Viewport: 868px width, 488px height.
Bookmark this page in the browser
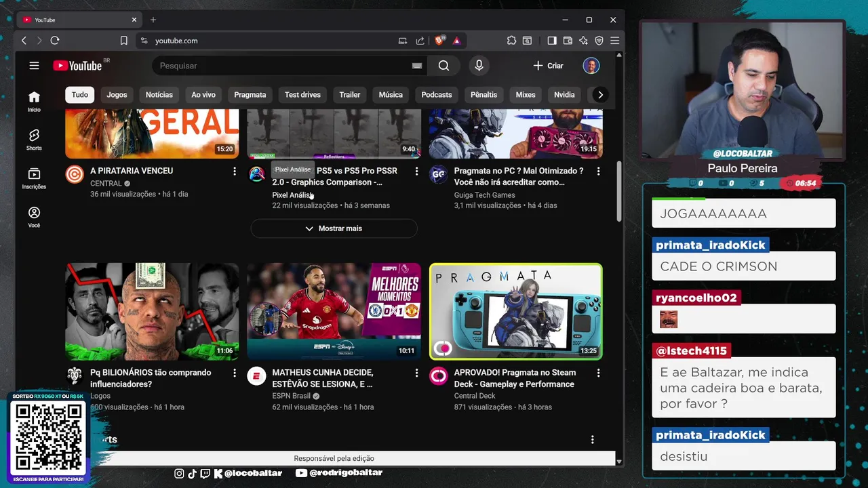(123, 41)
